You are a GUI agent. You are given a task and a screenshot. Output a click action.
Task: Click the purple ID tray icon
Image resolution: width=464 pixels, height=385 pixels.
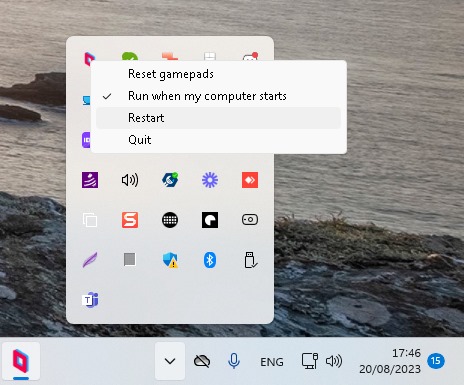tap(86, 140)
